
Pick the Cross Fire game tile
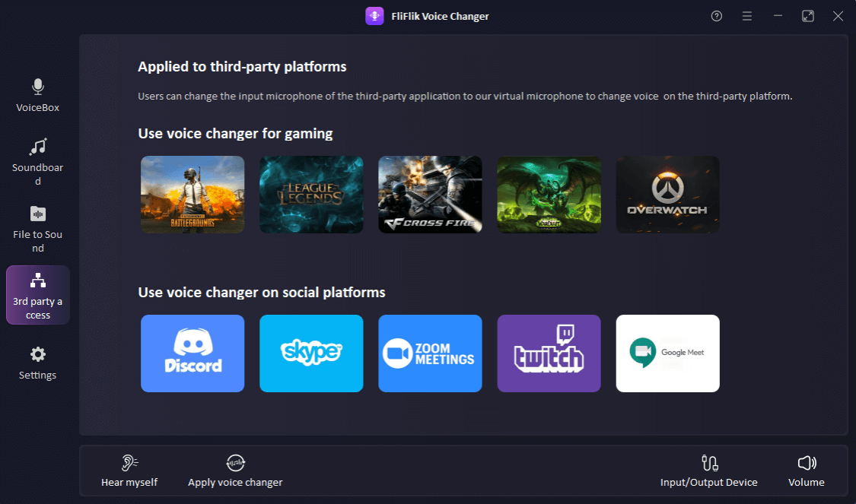(x=430, y=195)
